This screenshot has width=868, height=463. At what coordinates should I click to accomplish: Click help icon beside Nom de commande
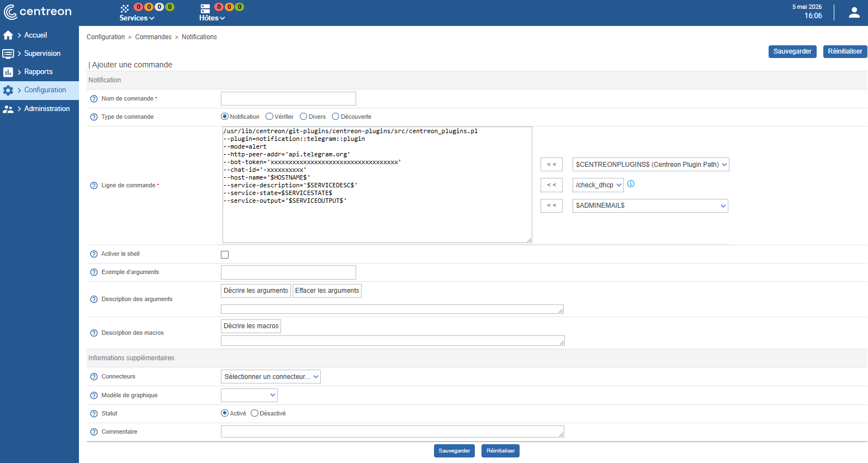pyautogui.click(x=94, y=99)
